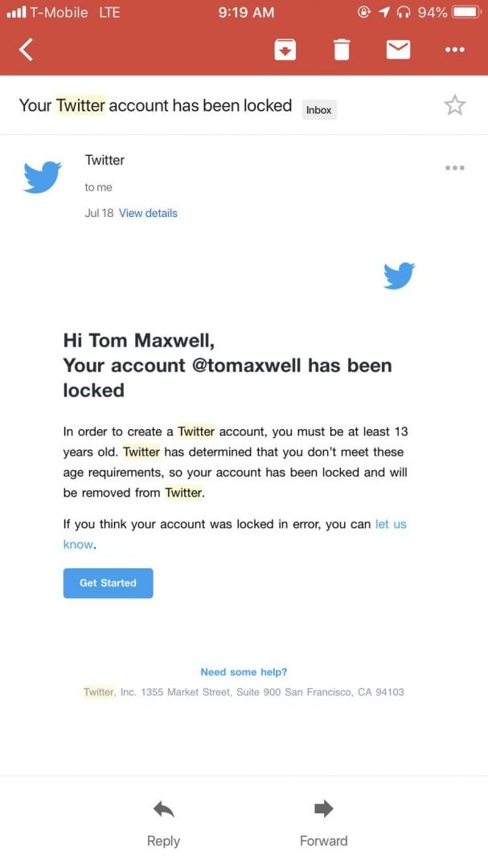
Task: Open the 'let us know' link
Action: pyautogui.click(x=235, y=534)
